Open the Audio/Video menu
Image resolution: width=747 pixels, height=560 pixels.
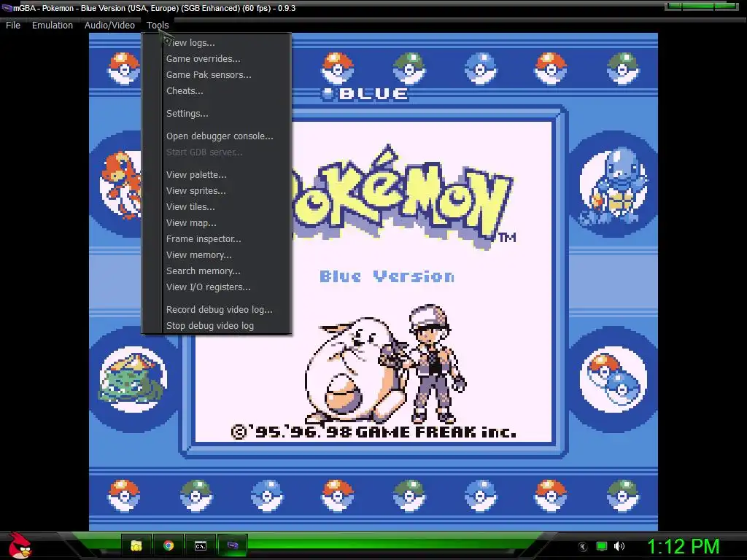(x=109, y=26)
